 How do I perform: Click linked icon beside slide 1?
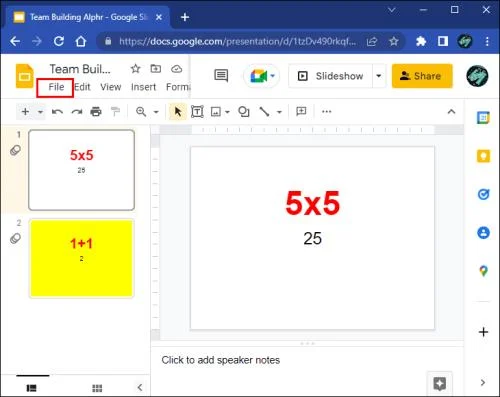coord(15,150)
